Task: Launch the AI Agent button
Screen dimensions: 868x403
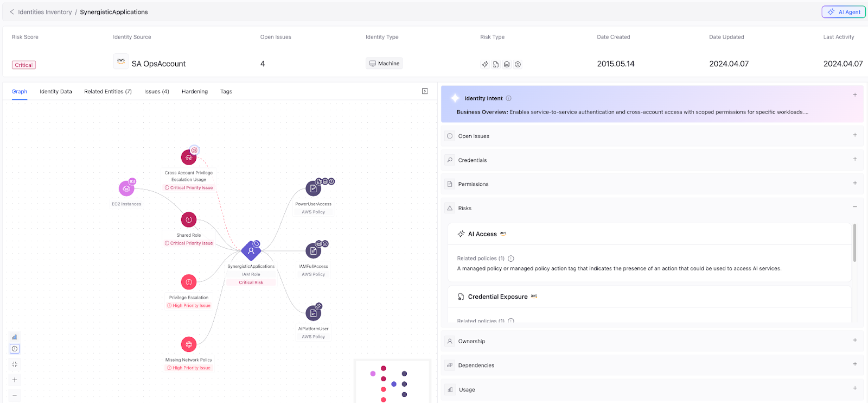Action: (844, 12)
